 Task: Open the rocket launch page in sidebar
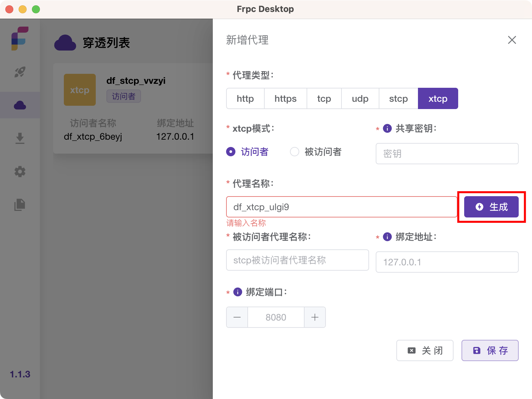click(20, 72)
